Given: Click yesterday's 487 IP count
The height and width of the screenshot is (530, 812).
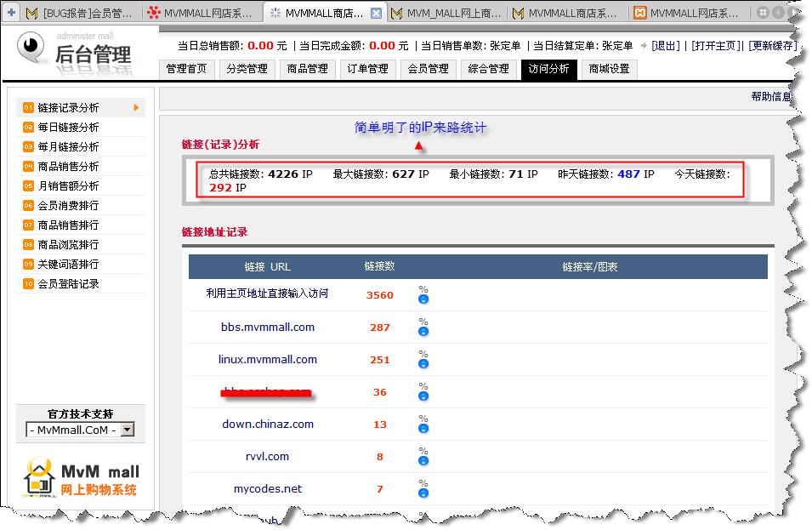Looking at the screenshot, I should (x=628, y=174).
